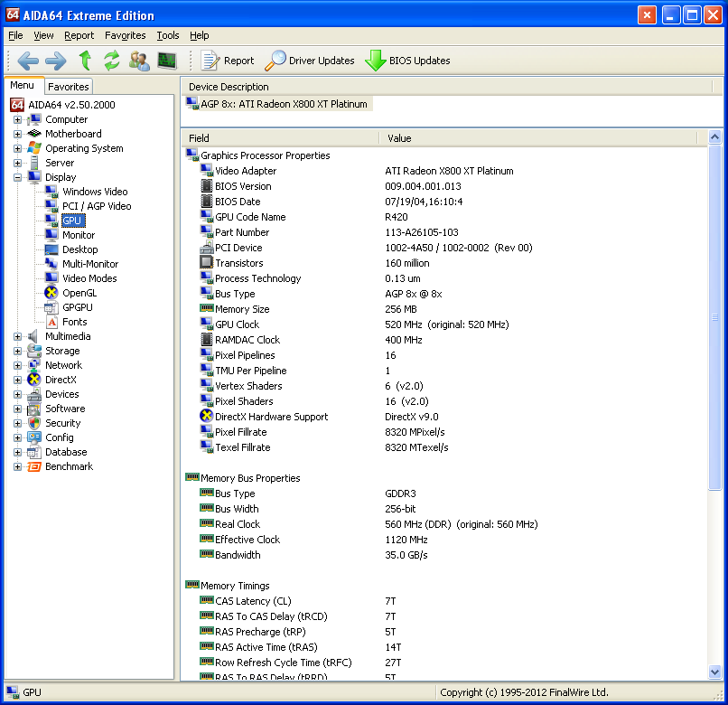Select AGP 8x: ATI Radeon X800 XT Platinum device

pyautogui.click(x=278, y=104)
